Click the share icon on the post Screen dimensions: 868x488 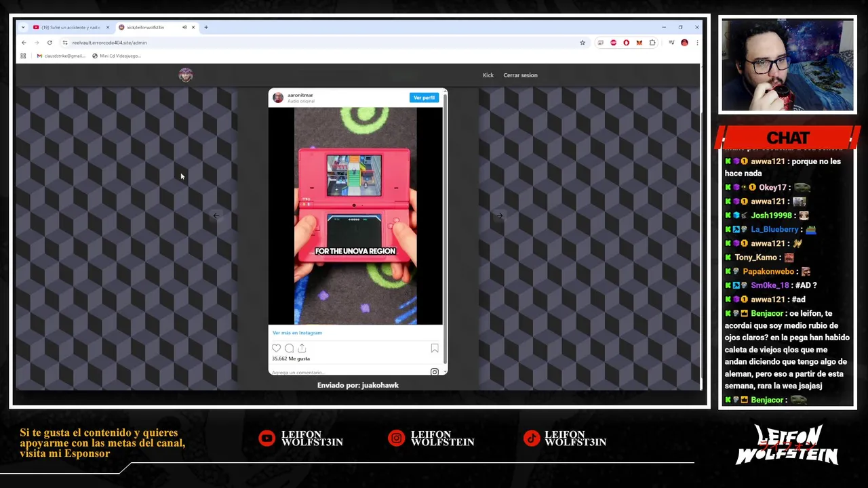[302, 348]
